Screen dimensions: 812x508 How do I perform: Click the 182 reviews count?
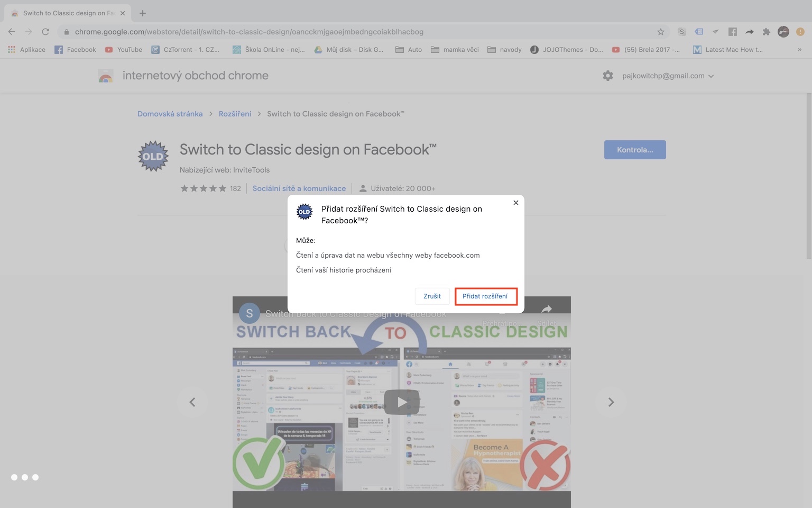point(236,188)
